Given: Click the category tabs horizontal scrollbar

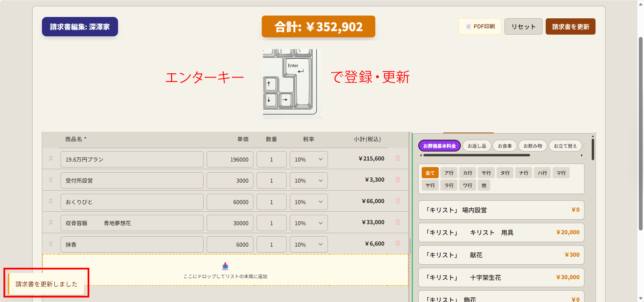Looking at the screenshot, I should [x=476, y=155].
